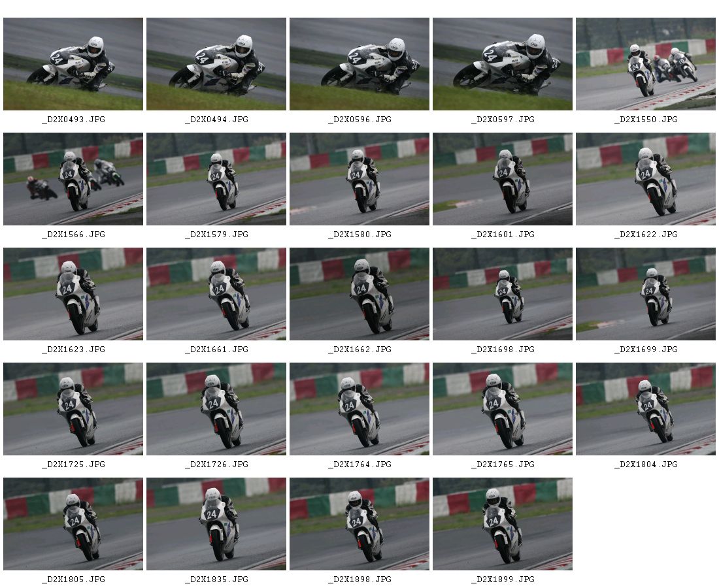Open photo _D2X0597.JPG

(503, 64)
